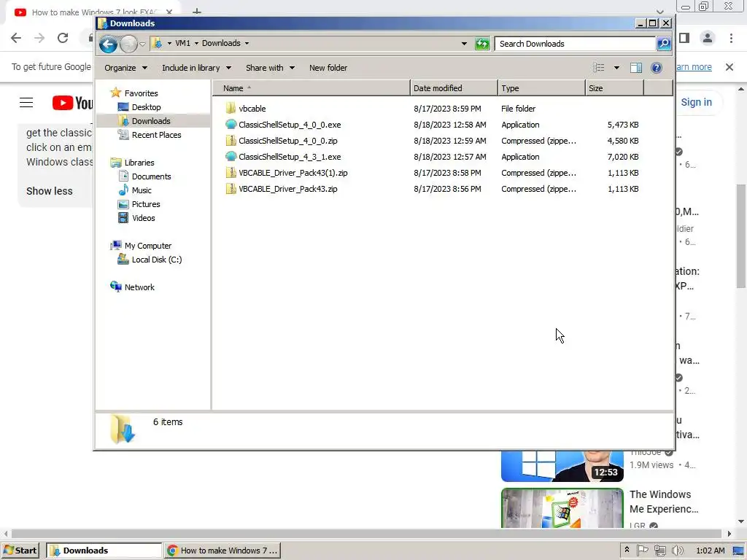Open the VM1 breadcrumb dropdown arrow

(x=196, y=43)
